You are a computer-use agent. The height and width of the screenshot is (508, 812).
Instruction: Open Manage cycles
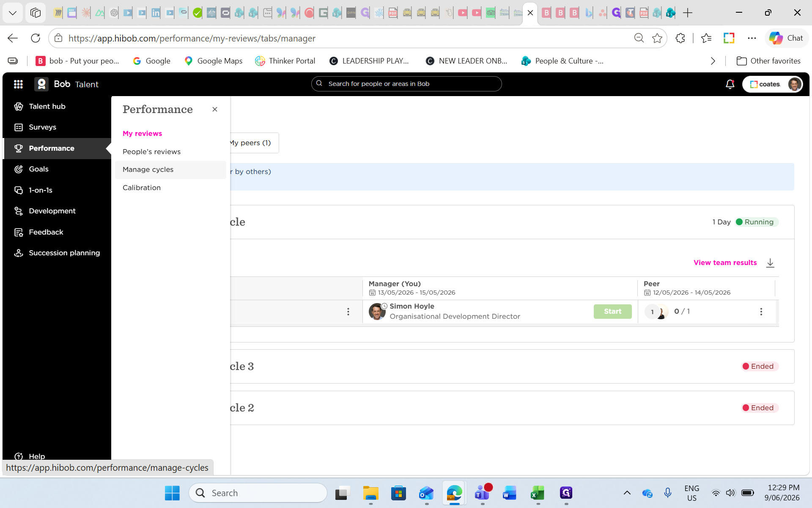[170, 170]
